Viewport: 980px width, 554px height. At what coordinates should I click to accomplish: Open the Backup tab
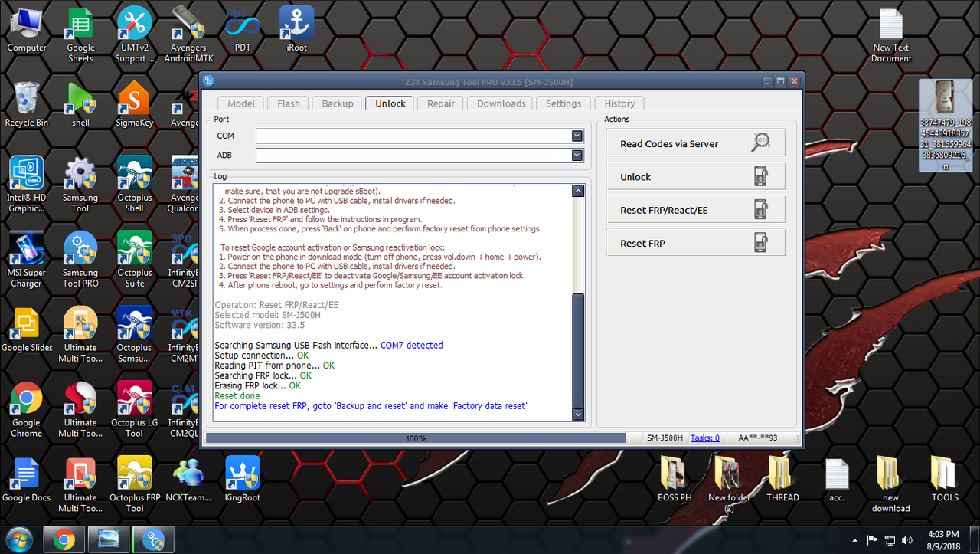[338, 103]
